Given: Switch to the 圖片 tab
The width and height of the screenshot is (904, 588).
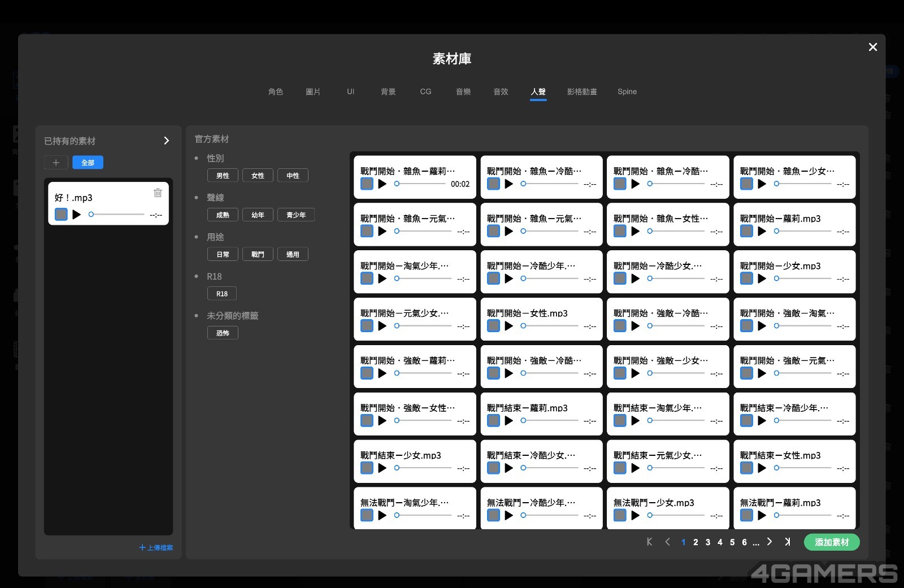Looking at the screenshot, I should 313,92.
